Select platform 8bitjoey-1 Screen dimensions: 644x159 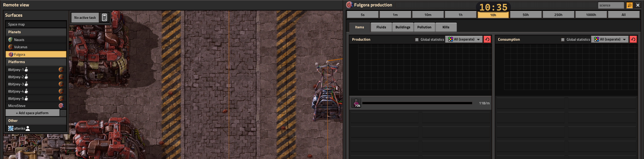click(36, 70)
